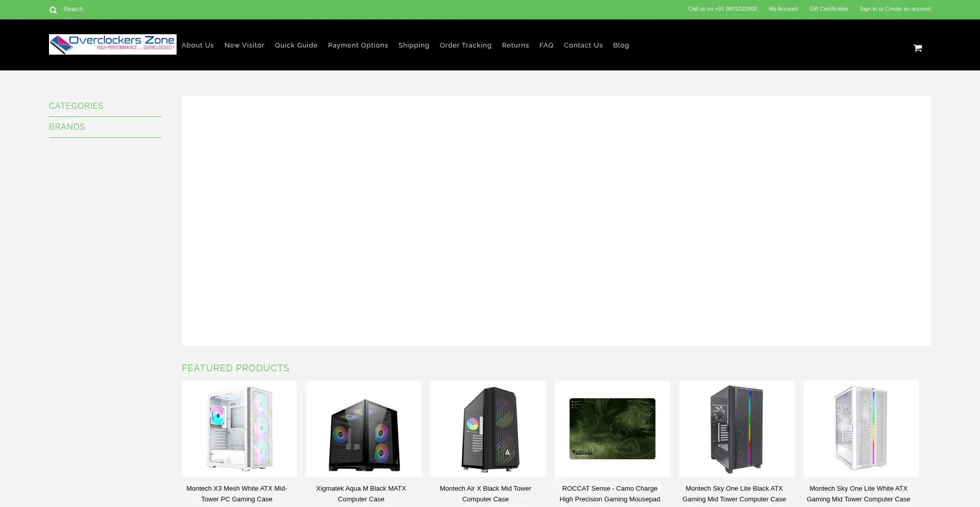Click the Overclockers Zone logo
Screen dimensions: 980x507
coord(113,44)
